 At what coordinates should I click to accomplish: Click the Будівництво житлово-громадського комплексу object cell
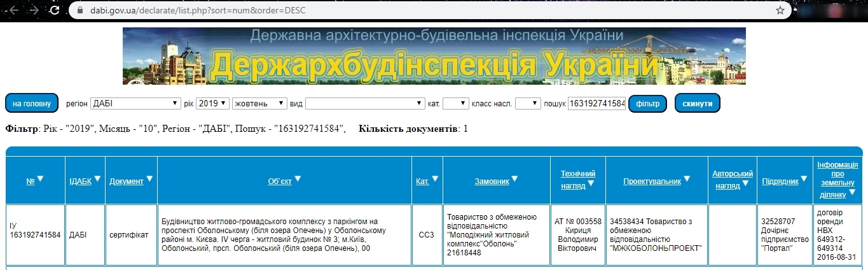click(x=284, y=235)
